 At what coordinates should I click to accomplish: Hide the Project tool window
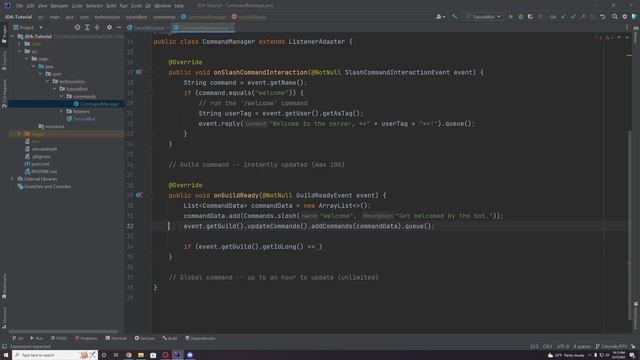[x=119, y=27]
